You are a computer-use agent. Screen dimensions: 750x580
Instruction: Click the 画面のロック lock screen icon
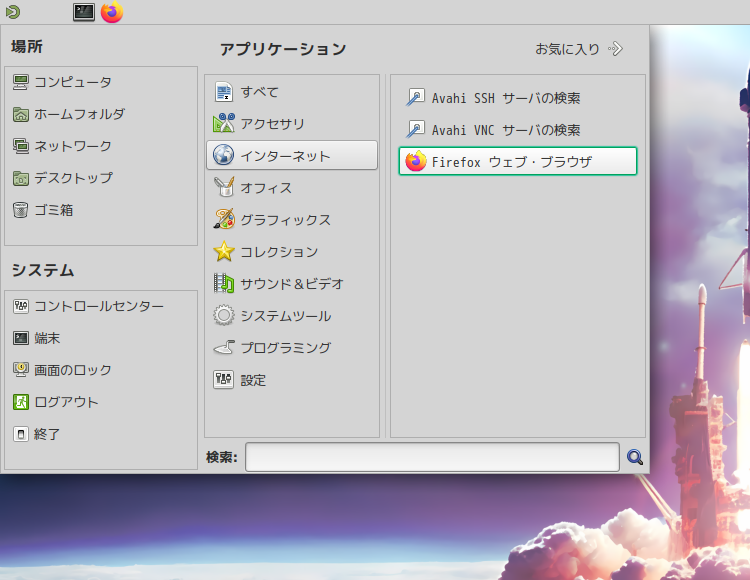click(21, 370)
